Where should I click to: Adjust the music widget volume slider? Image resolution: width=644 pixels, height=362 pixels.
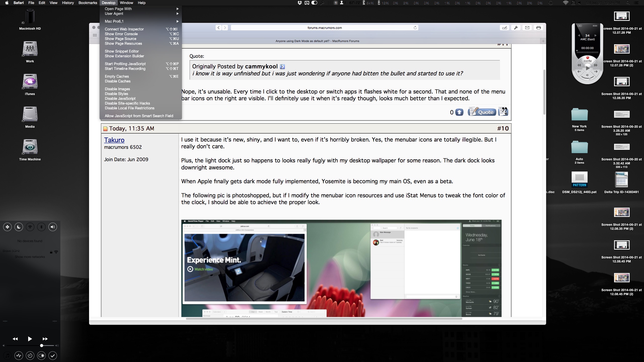tap(42, 346)
